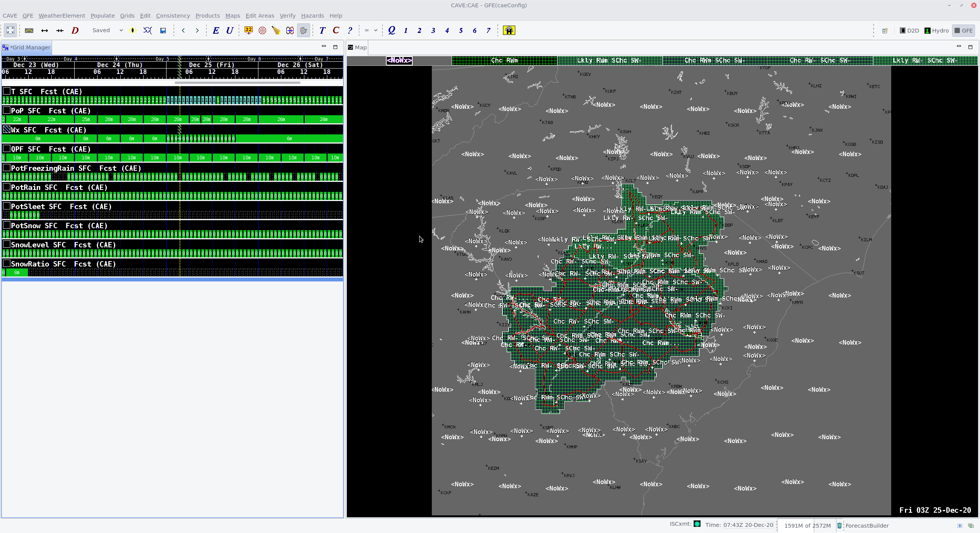980x533 pixels.
Task: Click the left arrow step-back icon
Action: coord(183,30)
